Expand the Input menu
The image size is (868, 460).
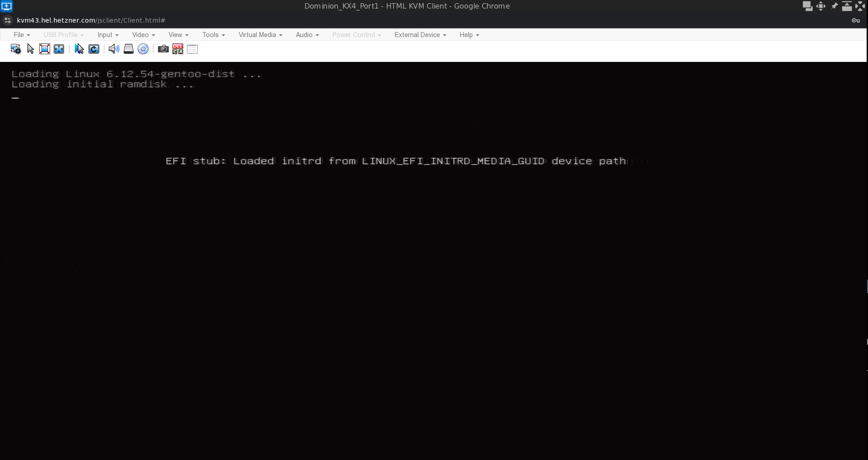(108, 35)
